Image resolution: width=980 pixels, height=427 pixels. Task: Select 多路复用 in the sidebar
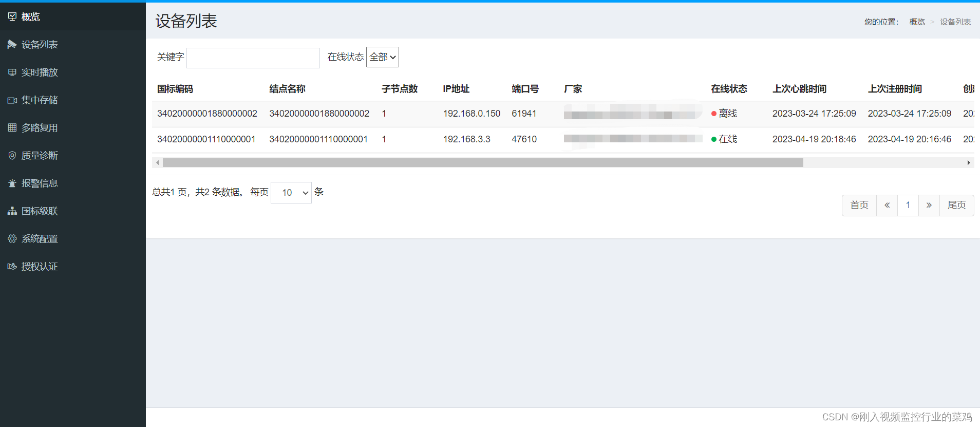tap(73, 128)
